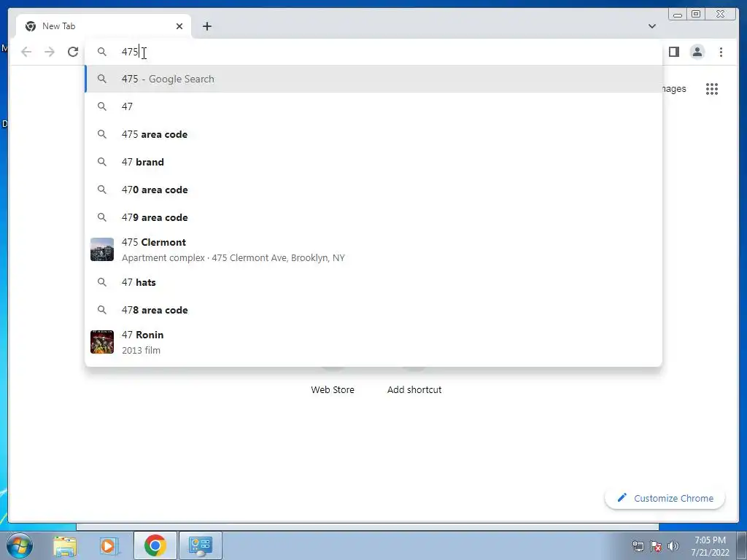
Task: Click the search icon beside '47 brand'
Action: tap(102, 162)
